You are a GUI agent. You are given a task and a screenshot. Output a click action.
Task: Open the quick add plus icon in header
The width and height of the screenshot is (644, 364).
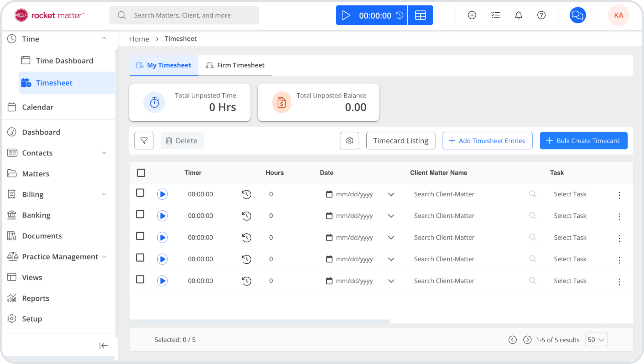pyautogui.click(x=472, y=15)
